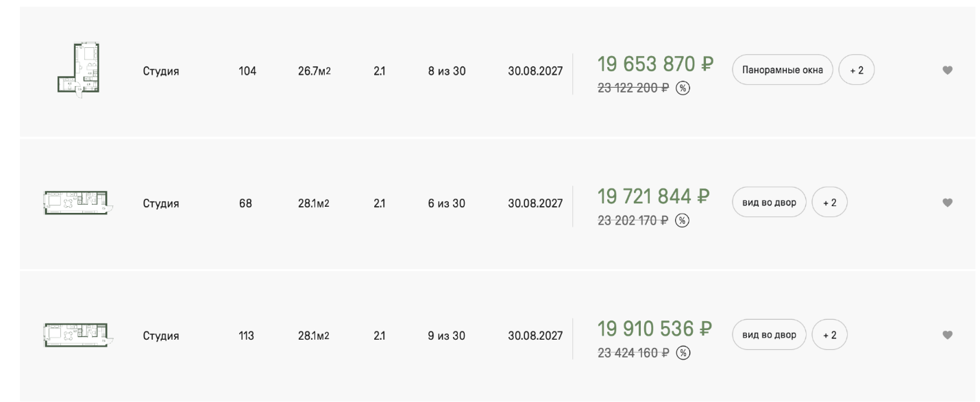Click discount percent icon beside 23 202 170 ₽

click(x=682, y=221)
